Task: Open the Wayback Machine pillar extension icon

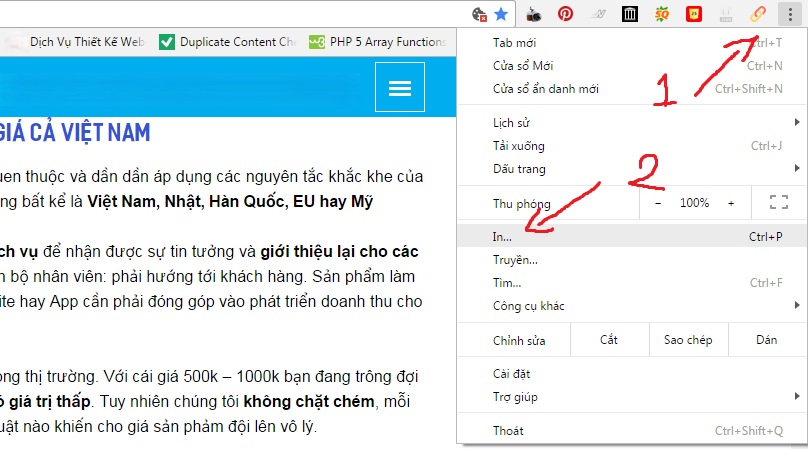Action: pyautogui.click(x=630, y=14)
